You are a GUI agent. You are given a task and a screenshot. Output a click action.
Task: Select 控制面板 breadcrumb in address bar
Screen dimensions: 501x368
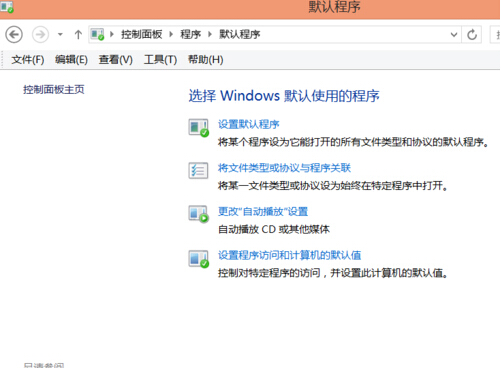pos(142,34)
